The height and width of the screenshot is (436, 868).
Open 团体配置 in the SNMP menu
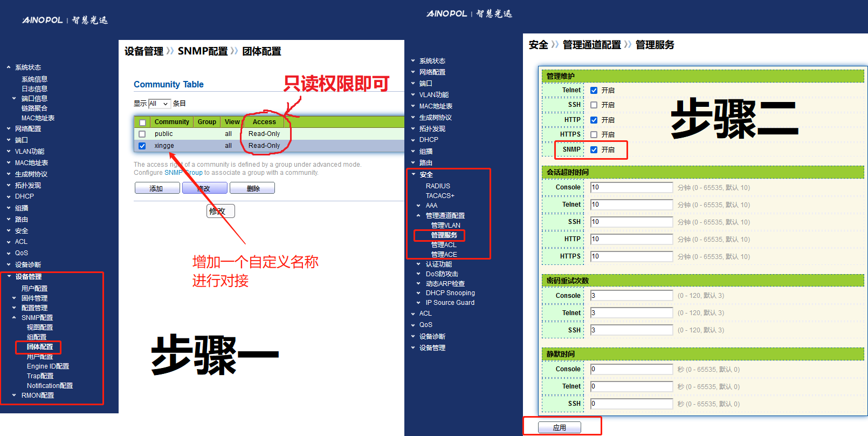40,347
